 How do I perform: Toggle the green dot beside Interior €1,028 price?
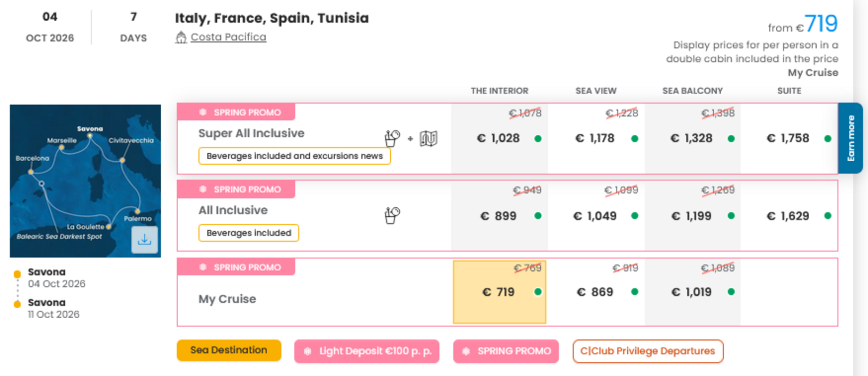[x=537, y=138]
